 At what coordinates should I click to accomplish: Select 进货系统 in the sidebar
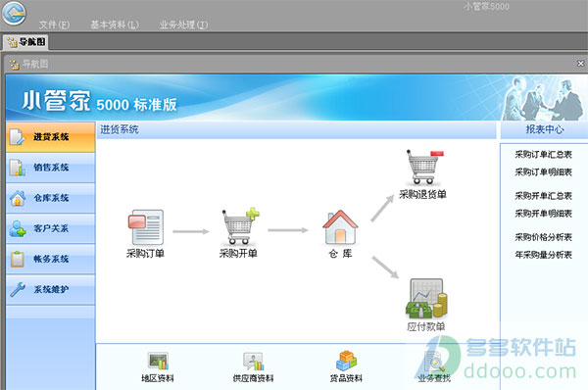click(x=50, y=137)
